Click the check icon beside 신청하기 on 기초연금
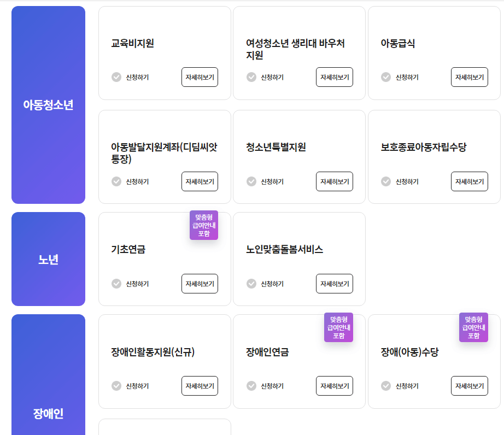This screenshot has height=435, width=504. pyautogui.click(x=116, y=284)
